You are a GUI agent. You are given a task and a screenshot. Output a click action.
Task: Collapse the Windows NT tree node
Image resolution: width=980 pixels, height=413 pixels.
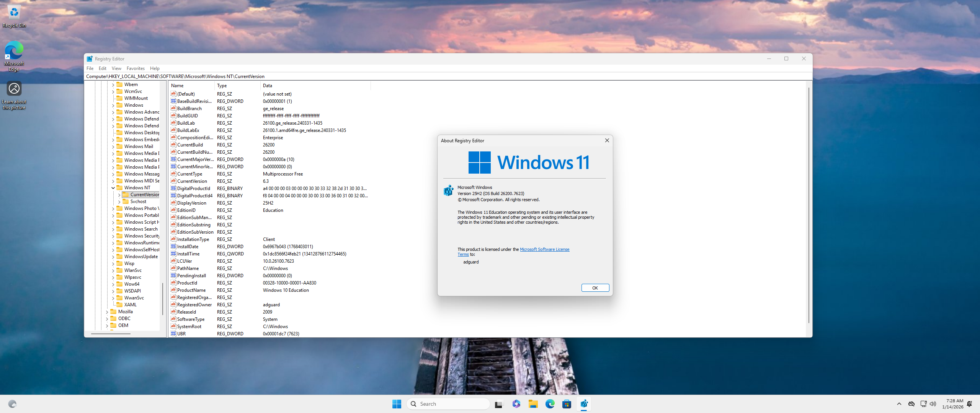click(113, 188)
